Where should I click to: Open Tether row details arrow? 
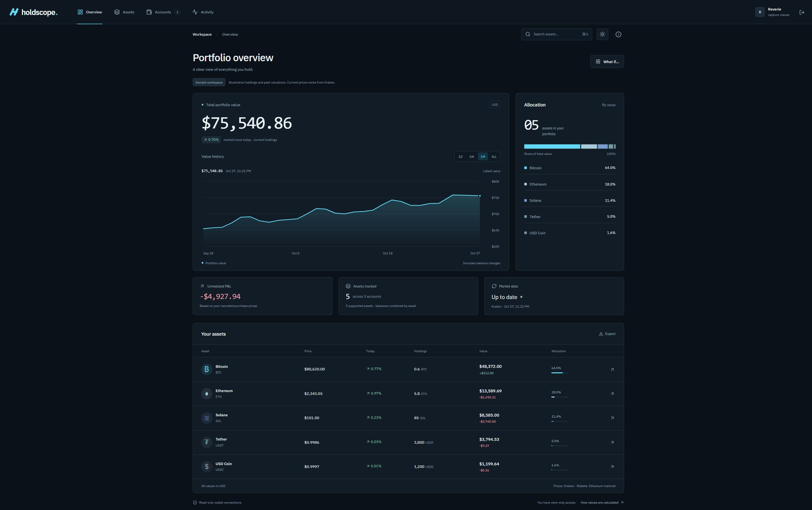click(x=612, y=442)
